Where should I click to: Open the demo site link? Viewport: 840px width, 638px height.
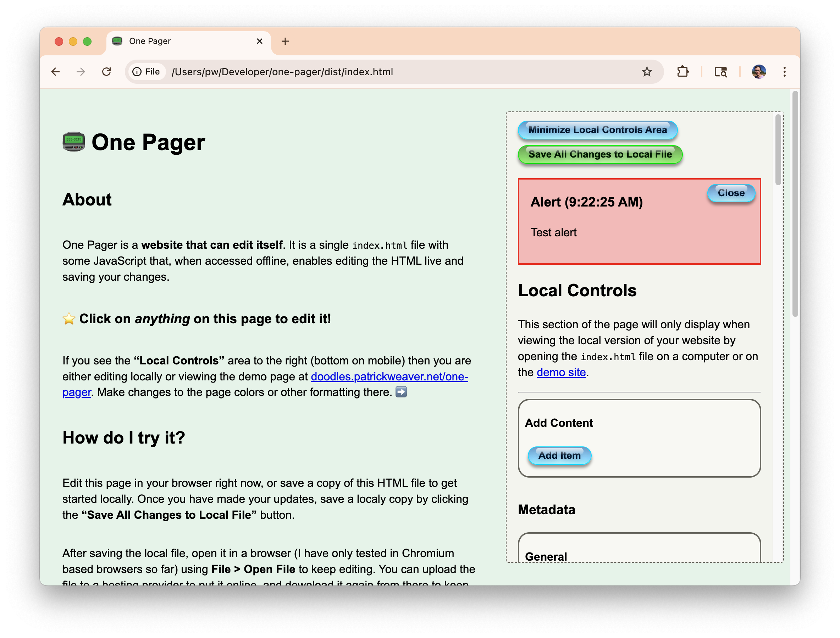pos(561,372)
